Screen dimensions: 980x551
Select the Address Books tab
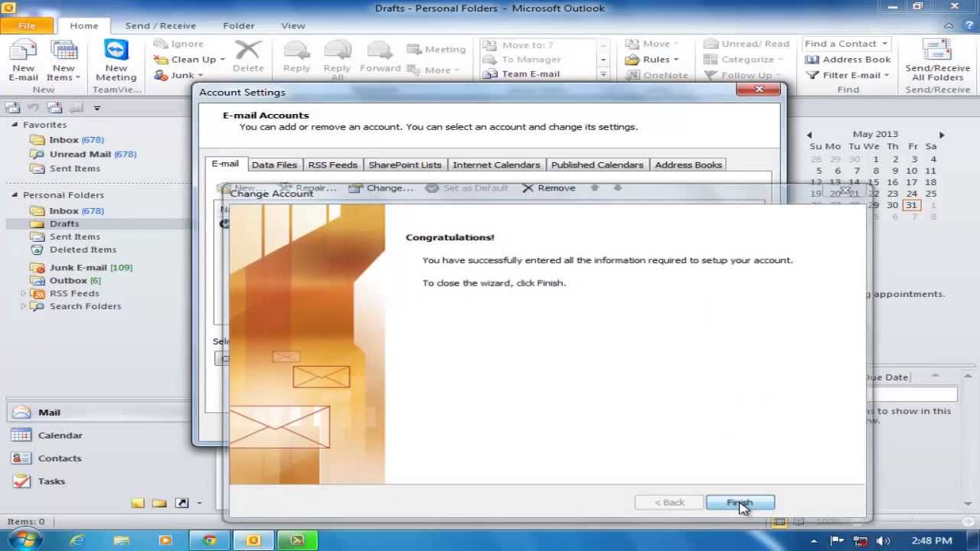point(688,165)
